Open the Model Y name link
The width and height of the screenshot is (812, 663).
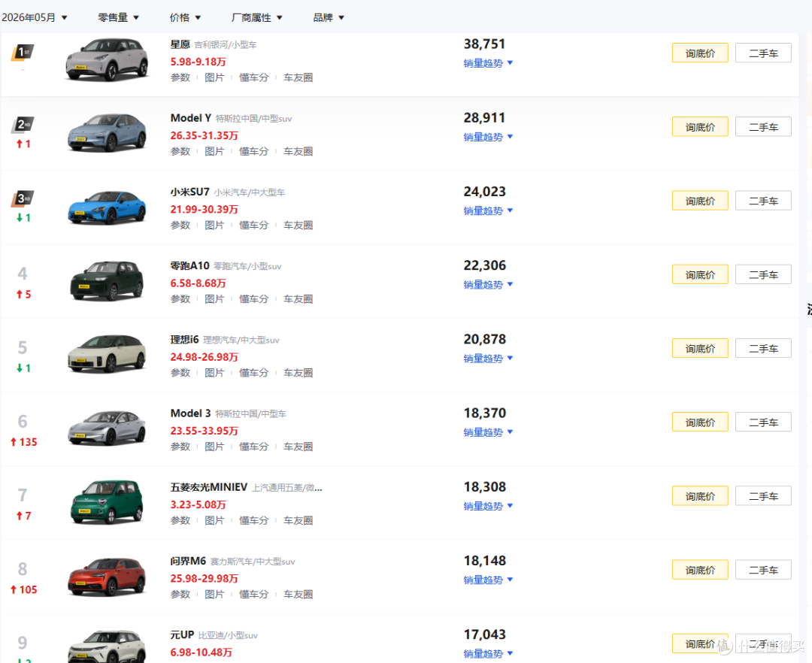[190, 118]
